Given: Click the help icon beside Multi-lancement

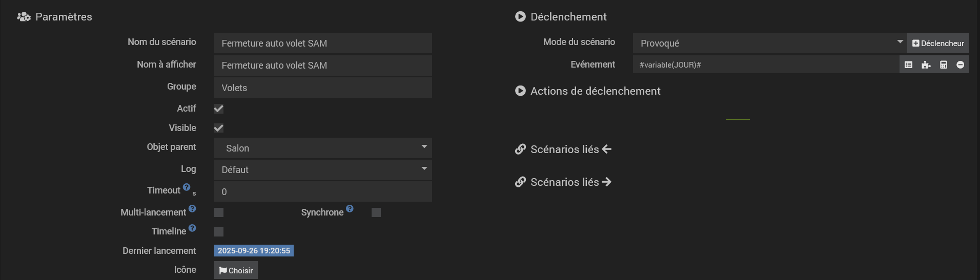Looking at the screenshot, I should click(x=192, y=209).
